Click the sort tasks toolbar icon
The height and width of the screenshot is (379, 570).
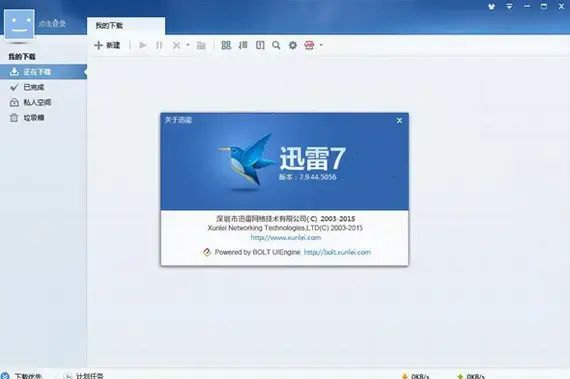pos(243,45)
